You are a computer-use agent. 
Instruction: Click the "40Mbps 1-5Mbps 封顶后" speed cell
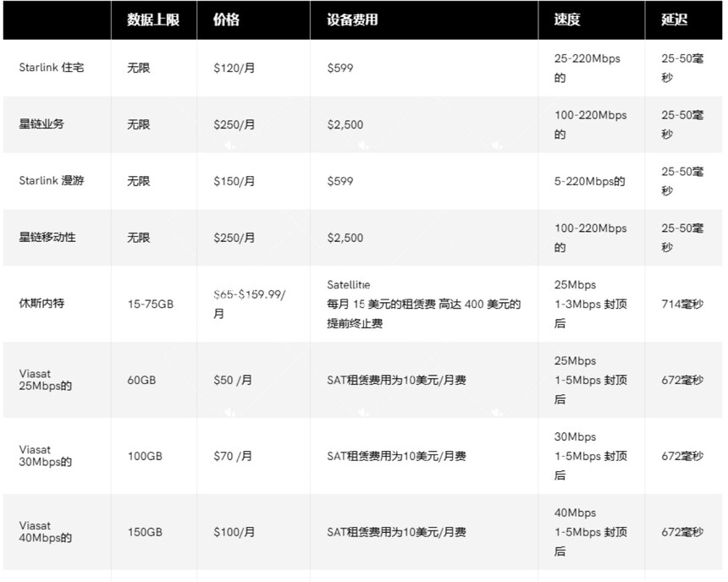[590, 533]
